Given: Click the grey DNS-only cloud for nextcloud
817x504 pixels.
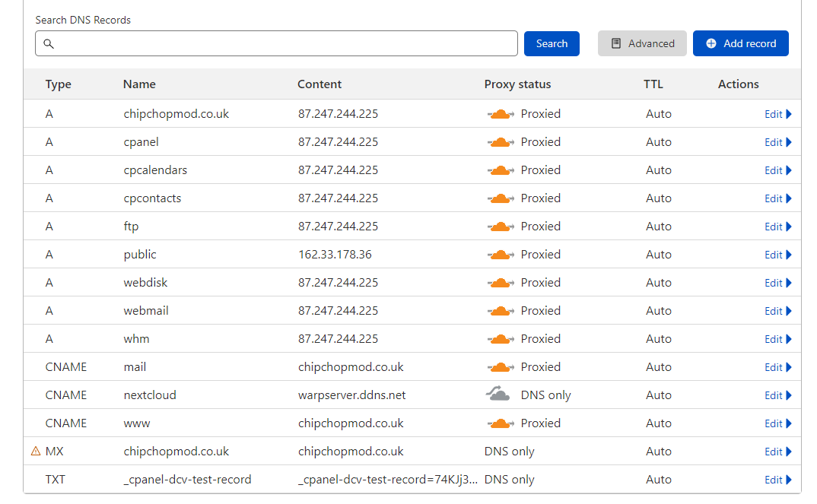Looking at the screenshot, I should 498,395.
